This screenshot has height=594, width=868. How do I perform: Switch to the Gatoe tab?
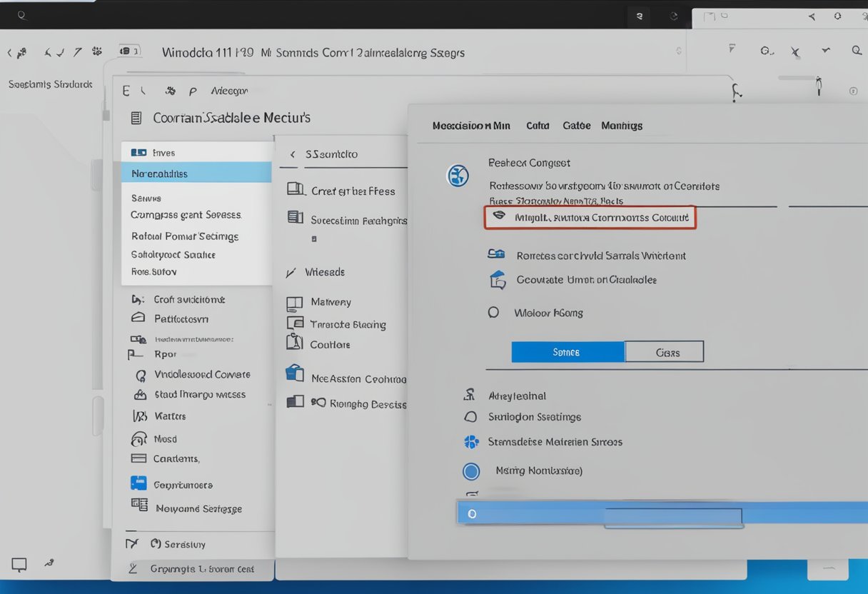click(x=576, y=125)
